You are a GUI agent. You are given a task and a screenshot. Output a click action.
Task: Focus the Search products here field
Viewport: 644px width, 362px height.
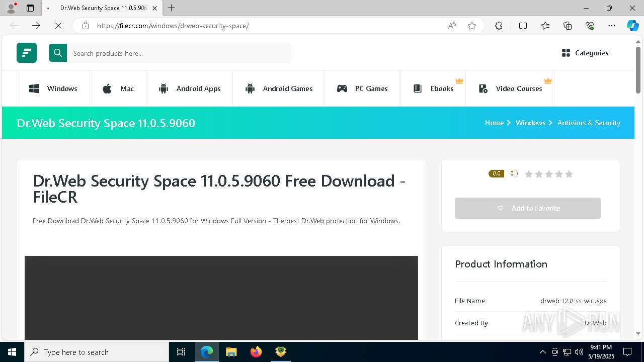179,53
